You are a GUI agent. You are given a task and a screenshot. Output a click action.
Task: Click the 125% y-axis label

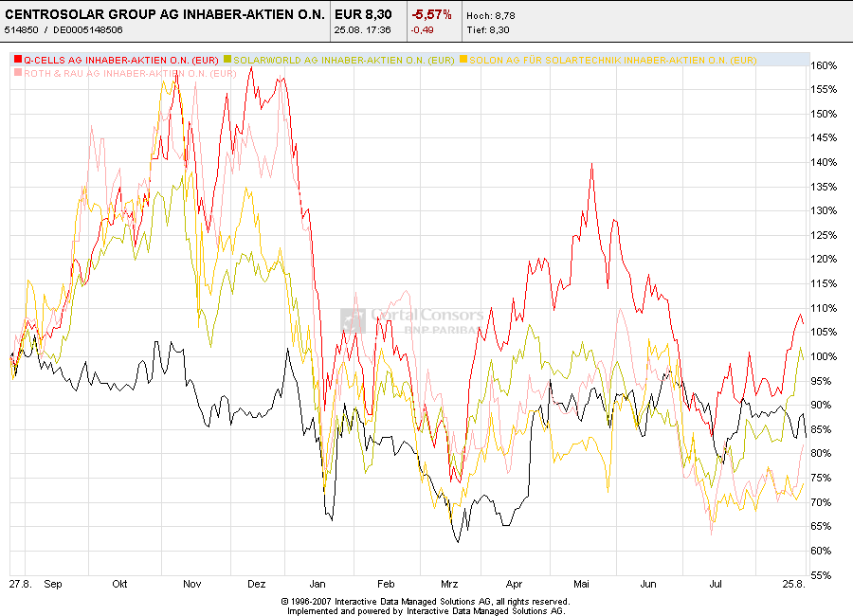click(x=824, y=235)
